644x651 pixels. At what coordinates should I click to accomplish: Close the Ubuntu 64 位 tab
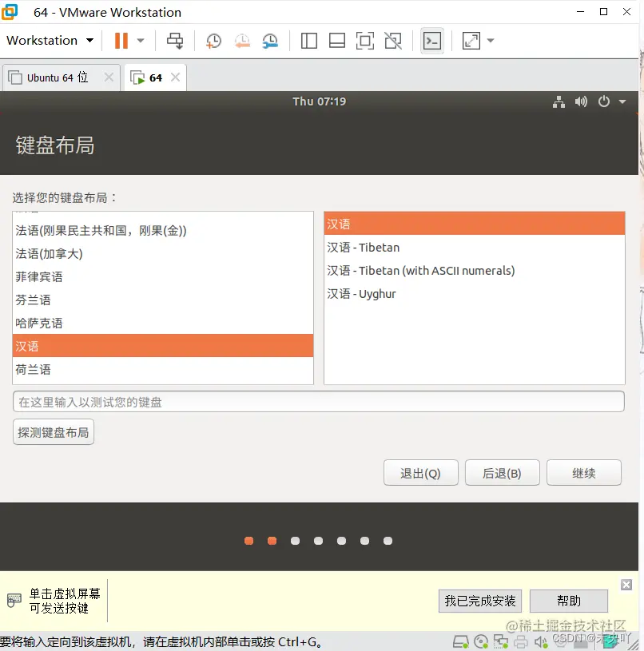pos(109,77)
